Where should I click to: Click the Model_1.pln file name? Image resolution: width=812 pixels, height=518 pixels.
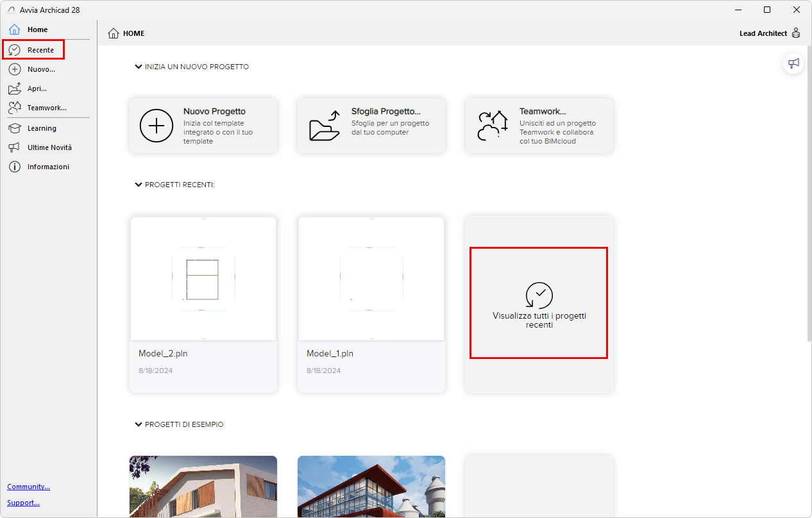point(330,353)
